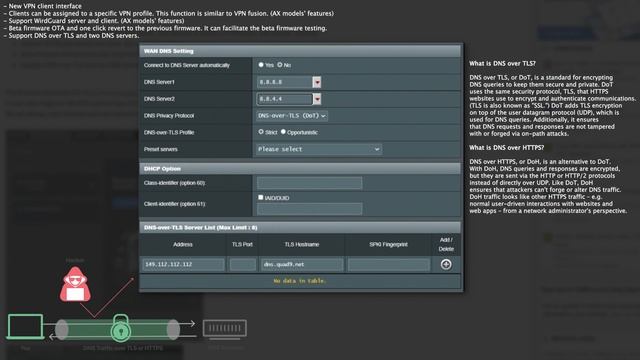Click the WAN DNS Setting header
The height and width of the screenshot is (360, 640).
(300, 51)
